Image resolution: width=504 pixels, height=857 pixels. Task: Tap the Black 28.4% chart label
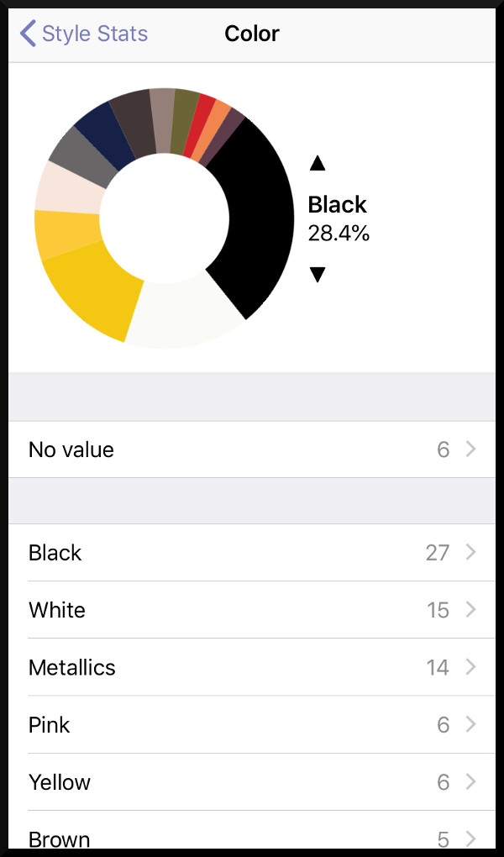[x=339, y=218]
